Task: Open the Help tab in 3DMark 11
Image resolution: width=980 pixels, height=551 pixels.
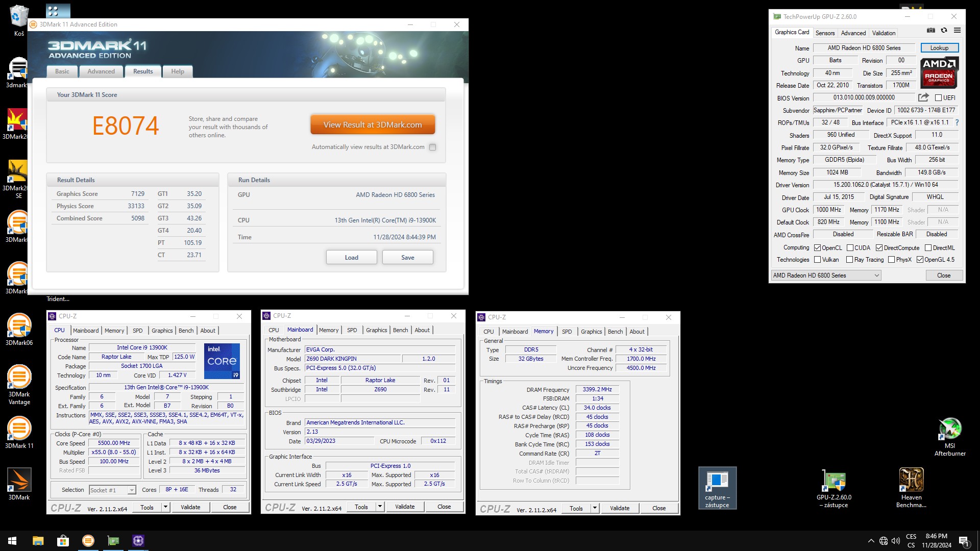Action: tap(178, 71)
